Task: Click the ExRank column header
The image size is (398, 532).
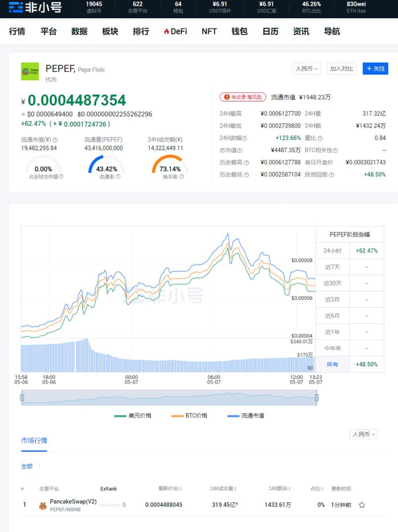Action: pyautogui.click(x=109, y=489)
